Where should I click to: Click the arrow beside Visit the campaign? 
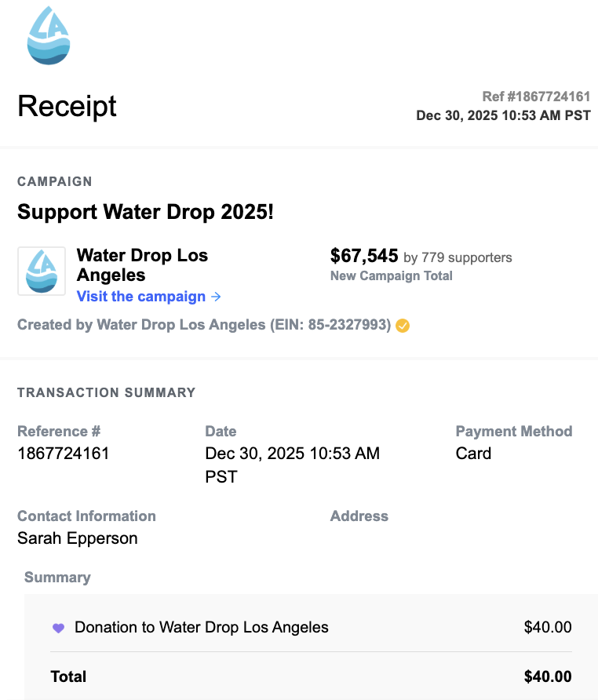tap(217, 297)
